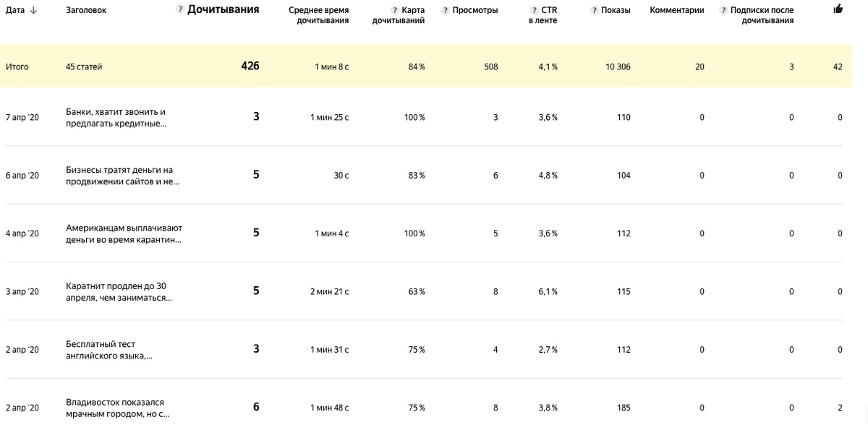
Task: Open article "Банки, хватит звонить и предлагать кредитные…"
Action: [x=116, y=118]
